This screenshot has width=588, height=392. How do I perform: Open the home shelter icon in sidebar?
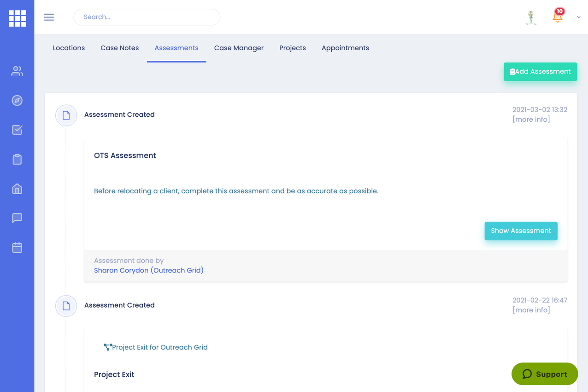(x=17, y=189)
